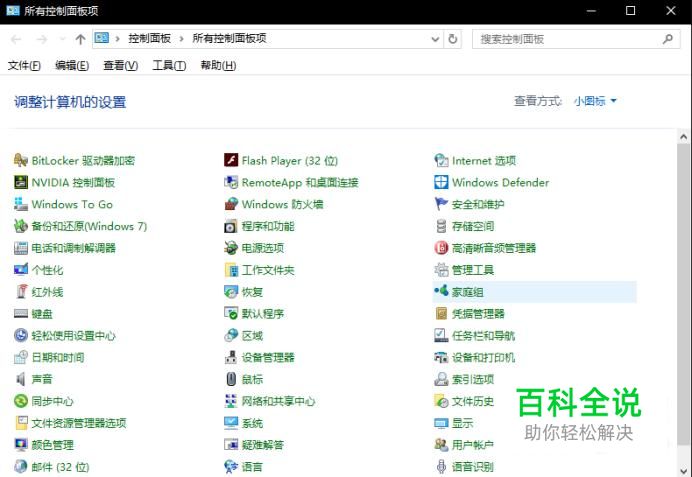Open the 凭据管理器 link
Screen dimensions: 692x477
pos(478,314)
